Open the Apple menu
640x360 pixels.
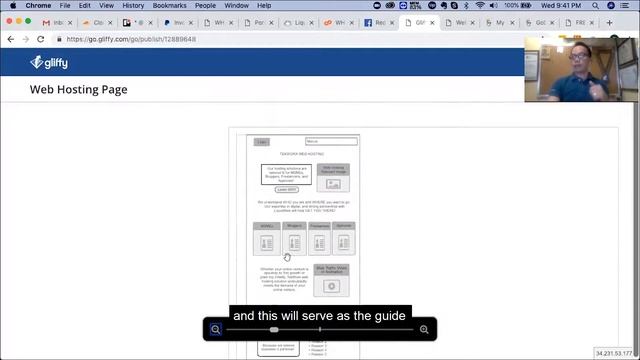tap(13, 6)
